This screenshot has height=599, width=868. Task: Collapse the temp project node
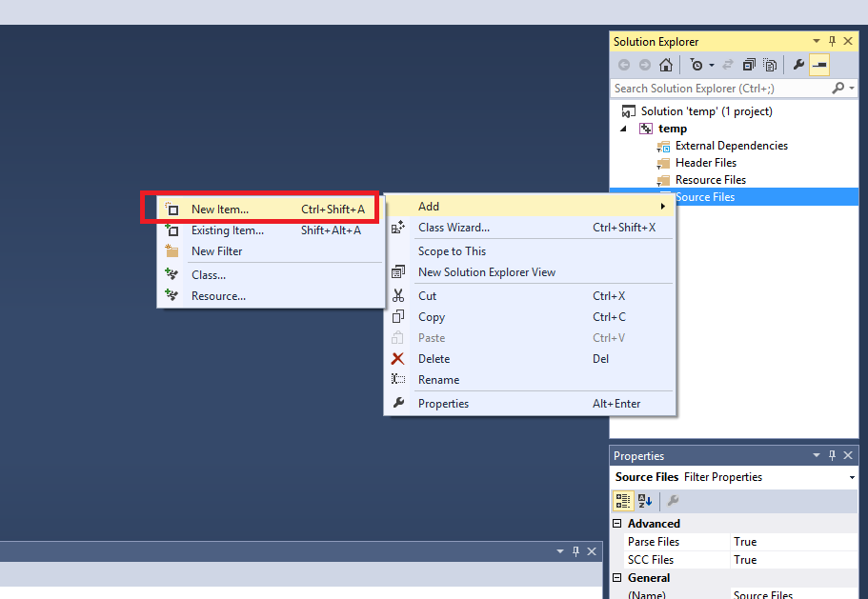624,129
